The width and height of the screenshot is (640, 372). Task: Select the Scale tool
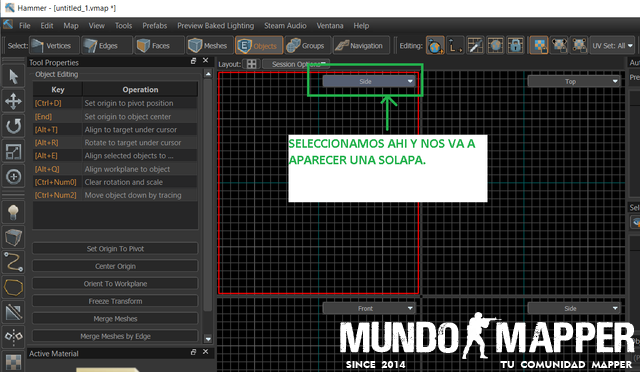point(13,151)
